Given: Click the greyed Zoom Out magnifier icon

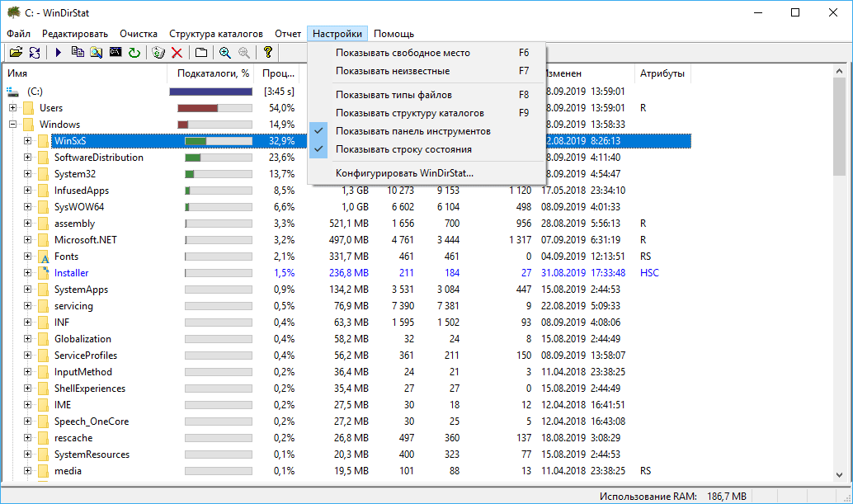Looking at the screenshot, I should pos(244,52).
